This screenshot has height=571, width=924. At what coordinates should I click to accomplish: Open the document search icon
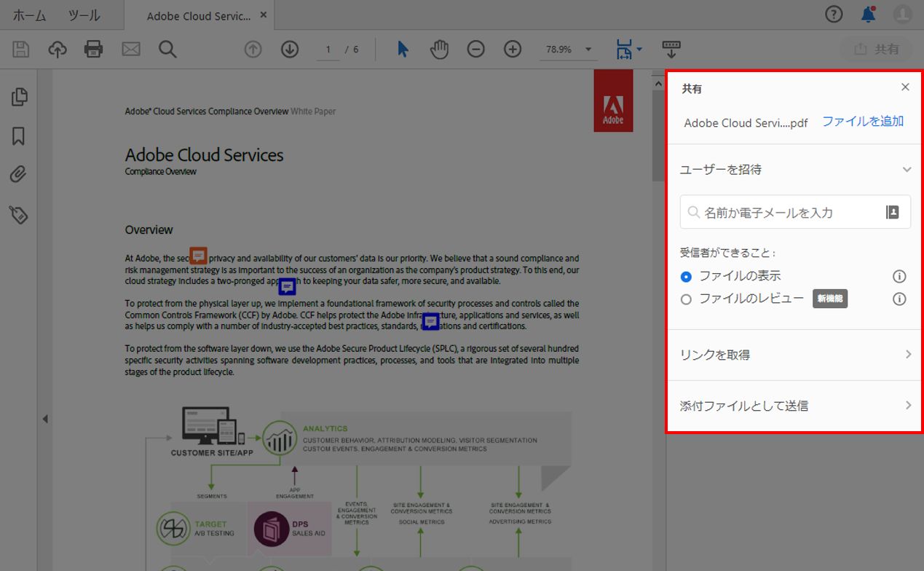(x=167, y=49)
